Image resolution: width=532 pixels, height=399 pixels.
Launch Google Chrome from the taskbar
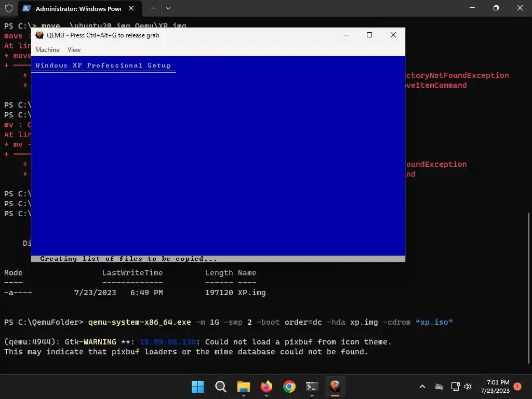point(289,387)
